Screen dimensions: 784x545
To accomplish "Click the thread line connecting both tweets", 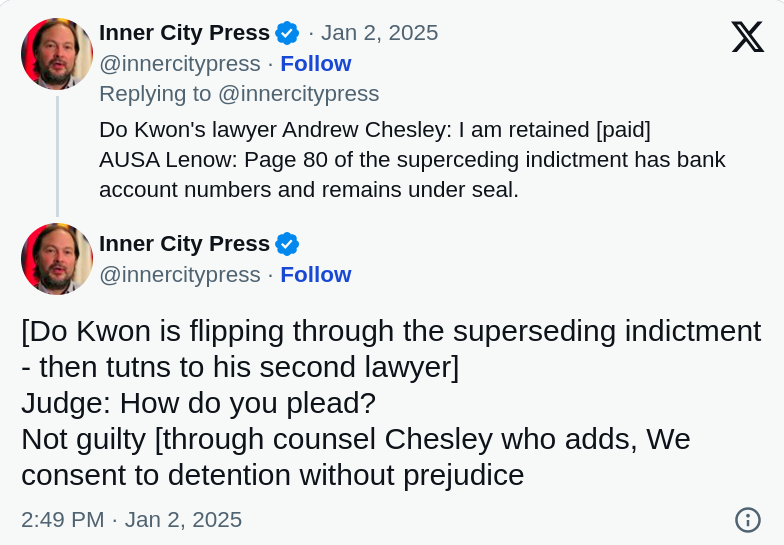I will click(58, 156).
